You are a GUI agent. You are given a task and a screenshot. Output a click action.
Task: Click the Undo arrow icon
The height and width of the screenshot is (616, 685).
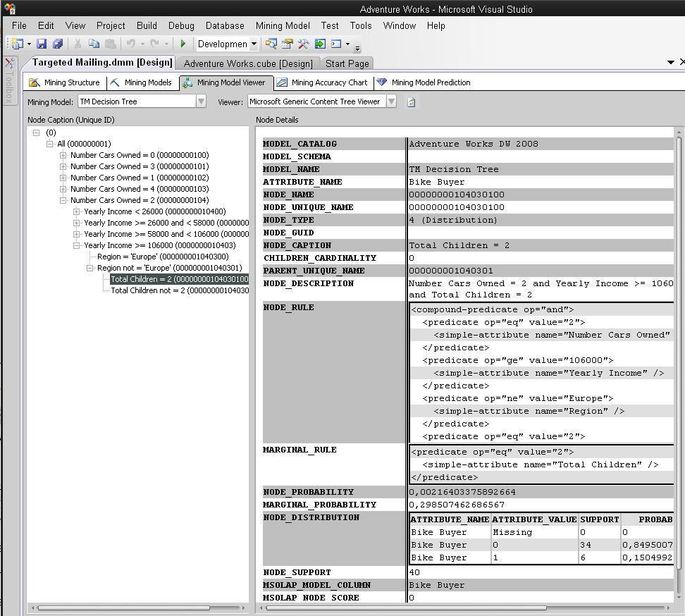131,44
